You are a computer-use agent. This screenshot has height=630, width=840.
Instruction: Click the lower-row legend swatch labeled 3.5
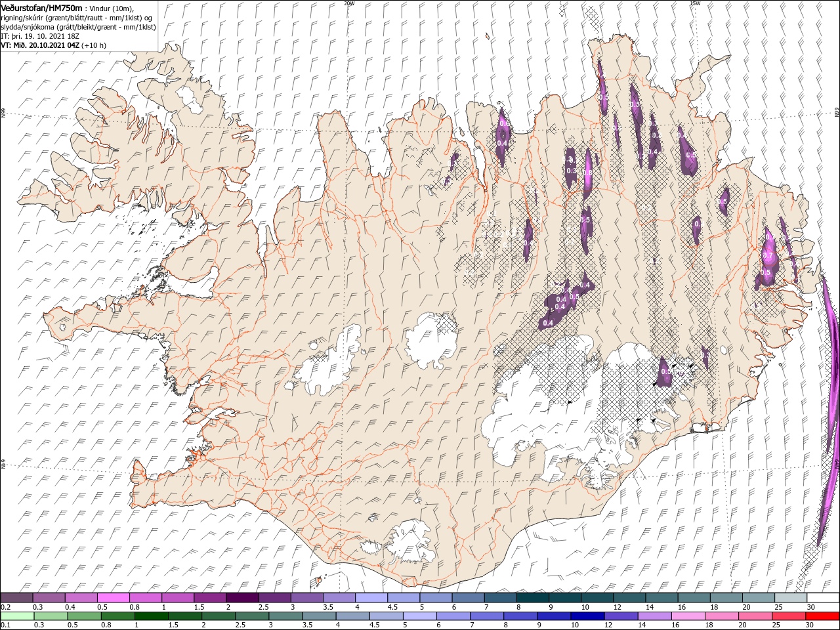pos(319,616)
